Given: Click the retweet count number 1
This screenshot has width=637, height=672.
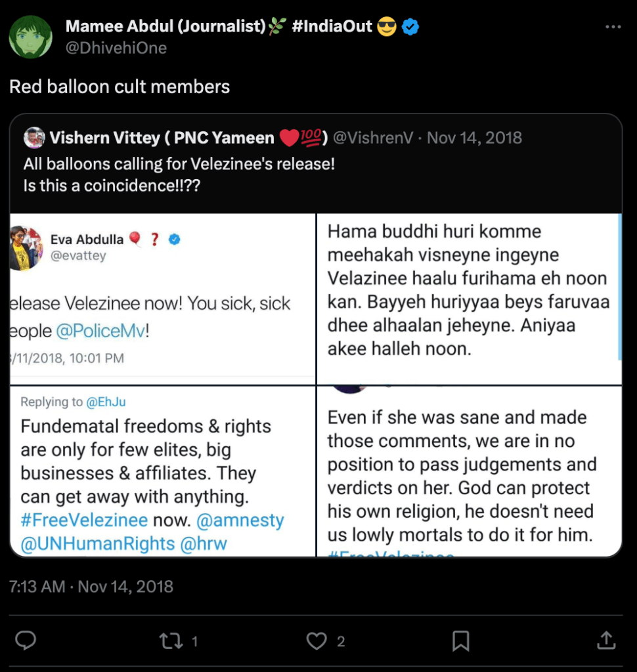Looking at the screenshot, I should (x=195, y=641).
